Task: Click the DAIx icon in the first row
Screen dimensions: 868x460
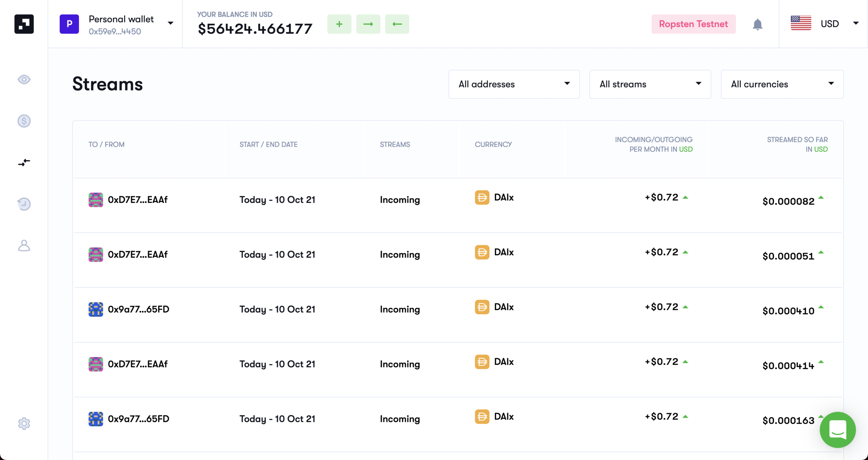Action: pos(482,198)
